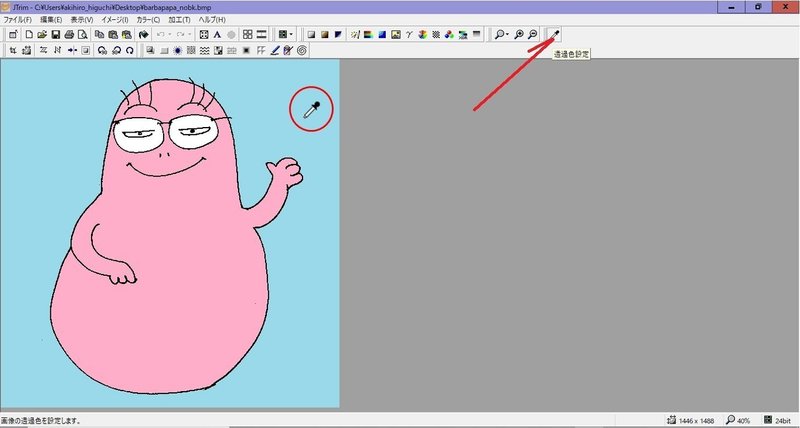Viewport: 800px width, 428px height.
Task: Click the mosaic effect icon
Action: [218, 50]
